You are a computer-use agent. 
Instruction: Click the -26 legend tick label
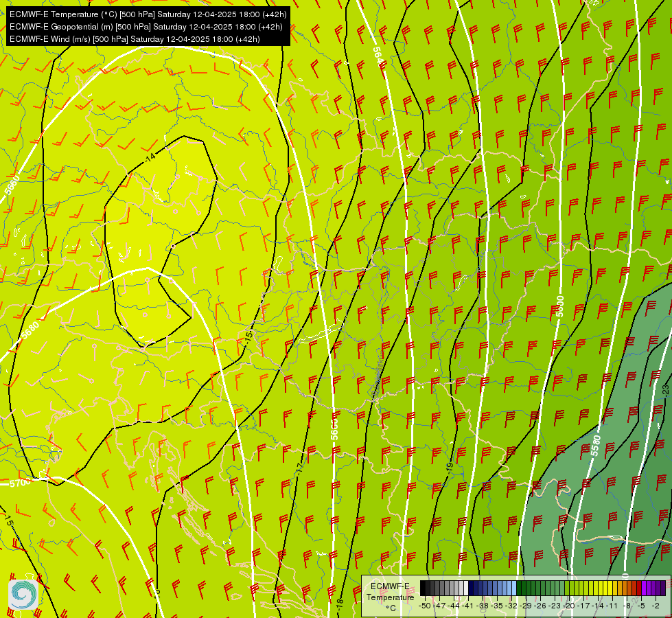pos(540,606)
